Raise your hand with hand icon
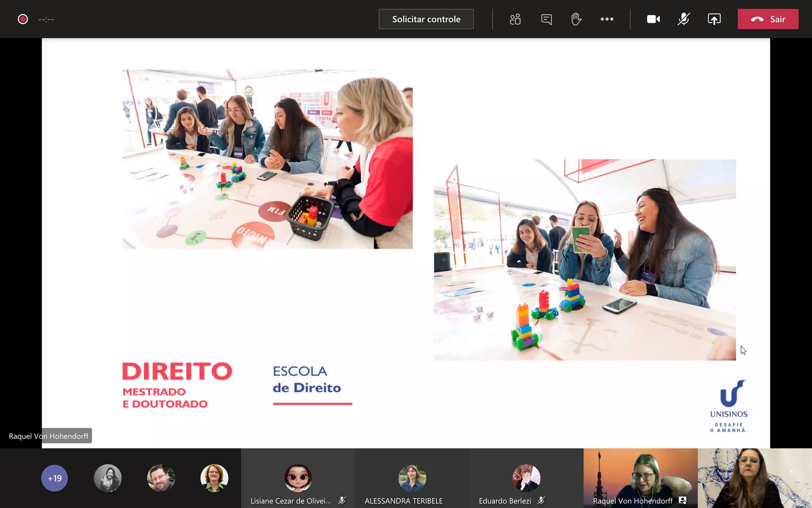Image resolution: width=812 pixels, height=508 pixels. click(x=576, y=19)
